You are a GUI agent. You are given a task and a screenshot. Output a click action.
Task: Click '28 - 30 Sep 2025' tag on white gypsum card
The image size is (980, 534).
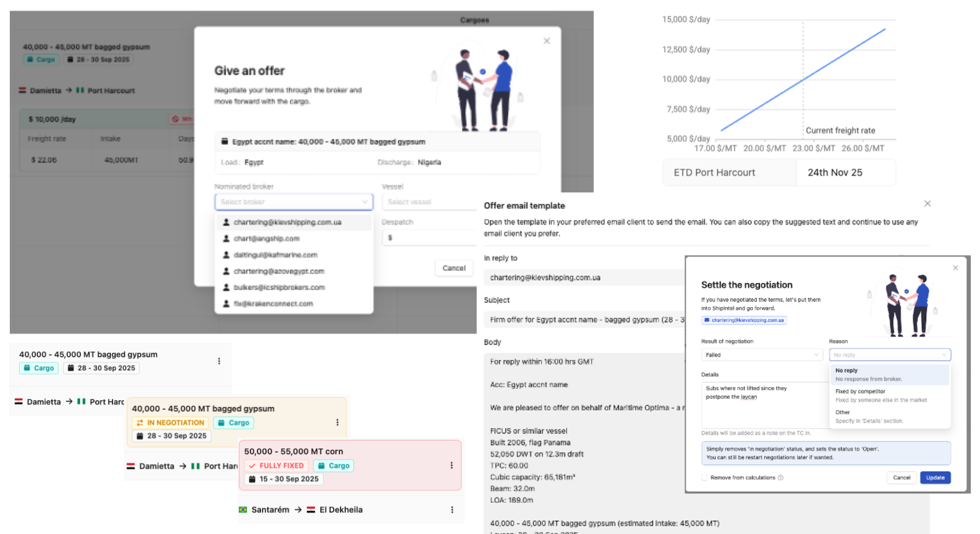coord(101,368)
